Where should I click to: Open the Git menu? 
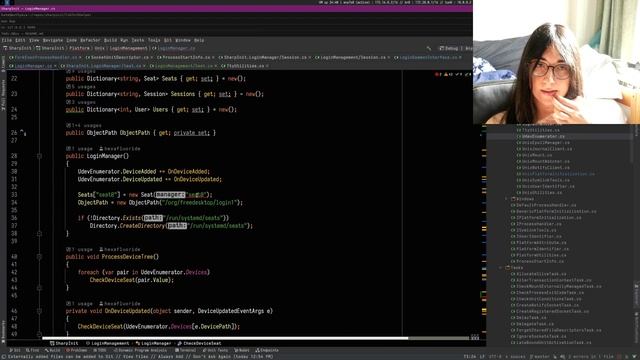tap(168, 40)
